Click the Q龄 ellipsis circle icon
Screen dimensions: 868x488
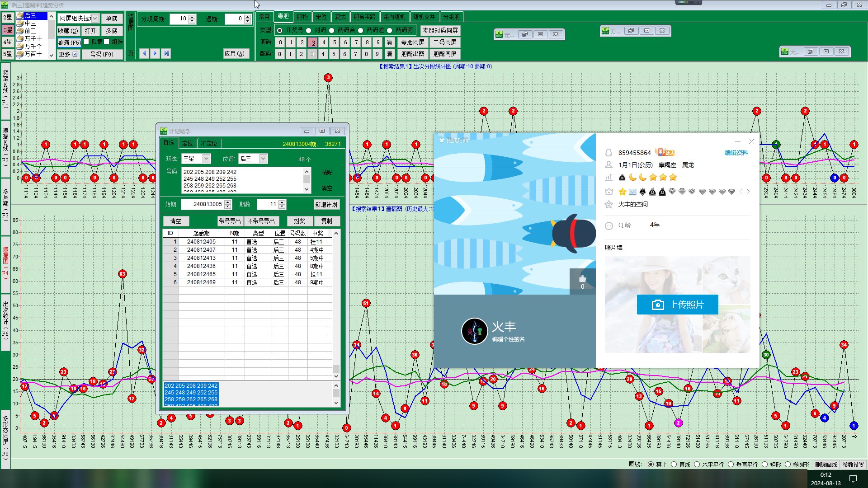click(x=609, y=225)
